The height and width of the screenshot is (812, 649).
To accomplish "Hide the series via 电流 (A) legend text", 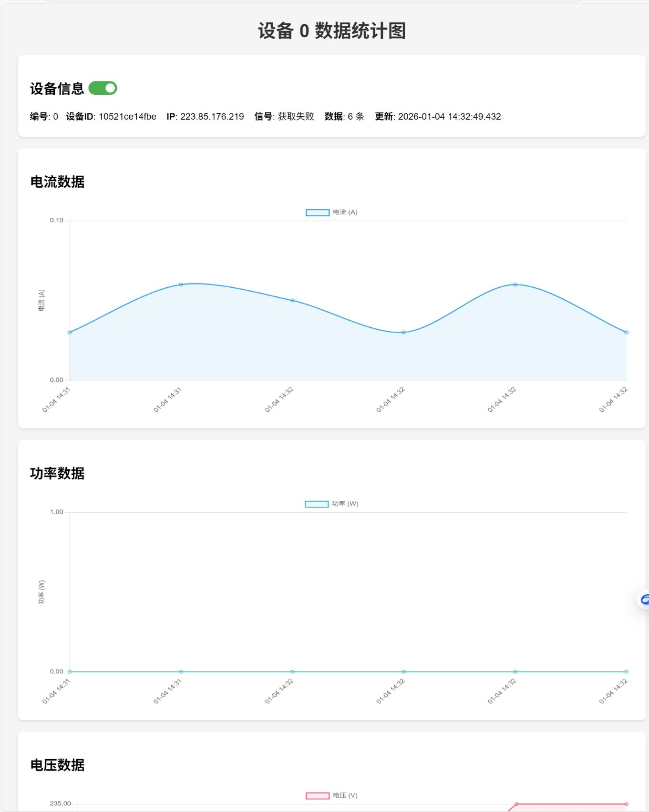I will coord(345,212).
